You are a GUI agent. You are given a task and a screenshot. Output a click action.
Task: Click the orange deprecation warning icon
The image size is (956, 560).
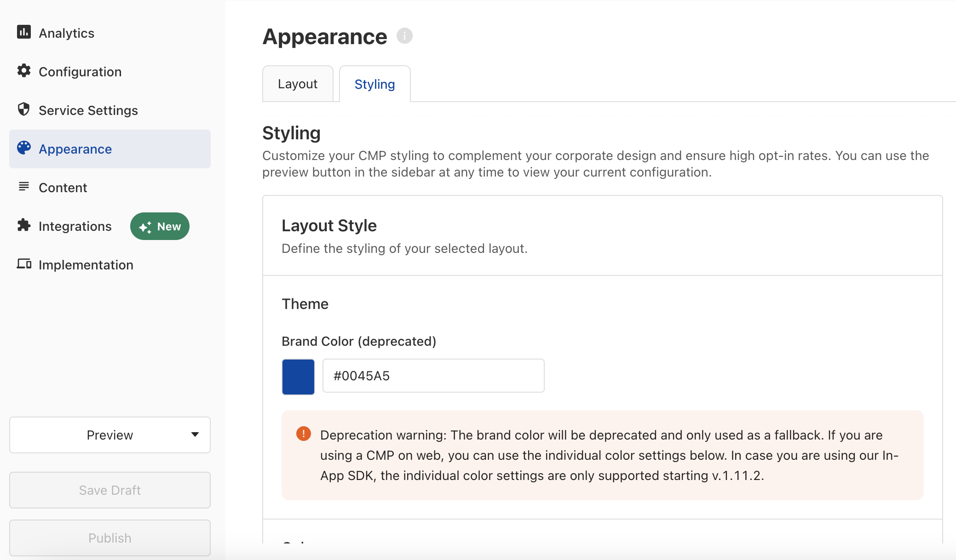(x=304, y=434)
